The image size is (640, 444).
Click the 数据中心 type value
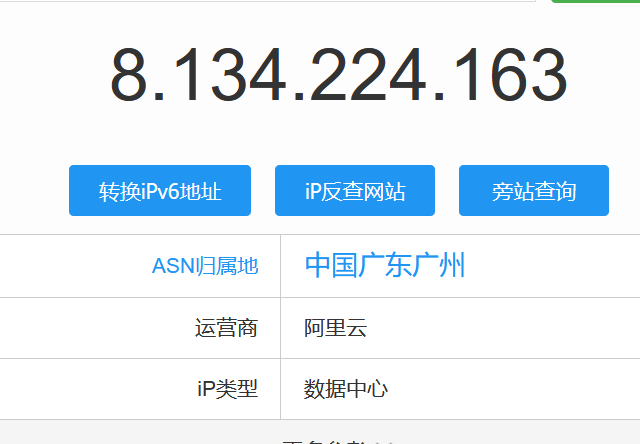tap(346, 389)
